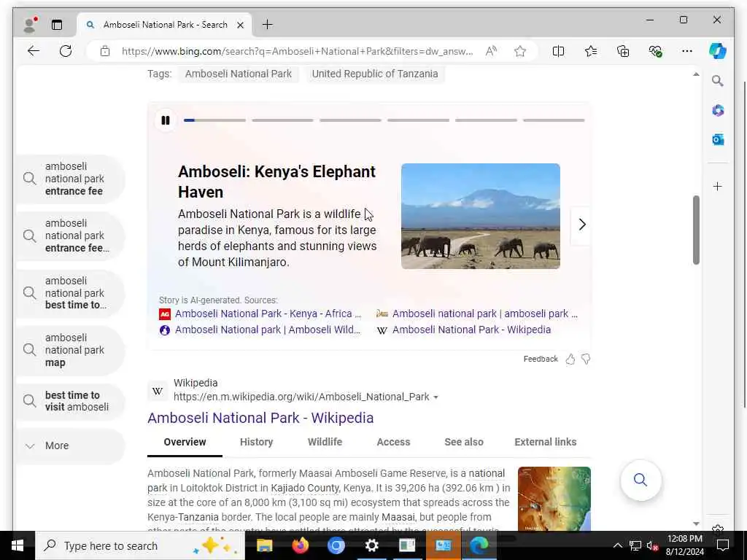Open Outlook sidebar app
Image resolution: width=747 pixels, height=560 pixels.
718,139
